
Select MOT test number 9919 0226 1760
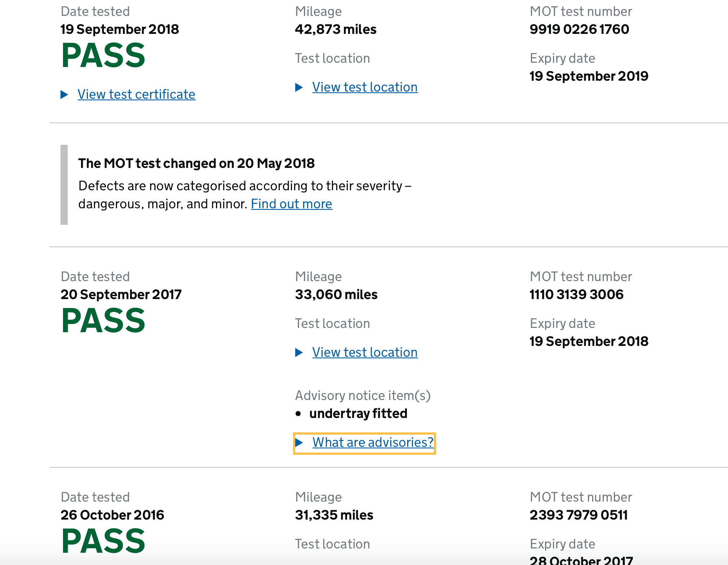point(579,29)
